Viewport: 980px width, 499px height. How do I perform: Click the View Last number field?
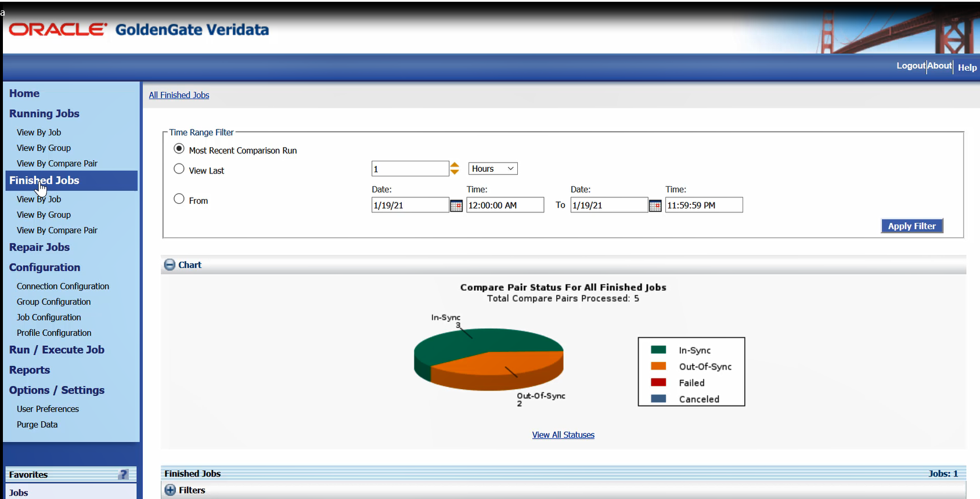(x=410, y=169)
